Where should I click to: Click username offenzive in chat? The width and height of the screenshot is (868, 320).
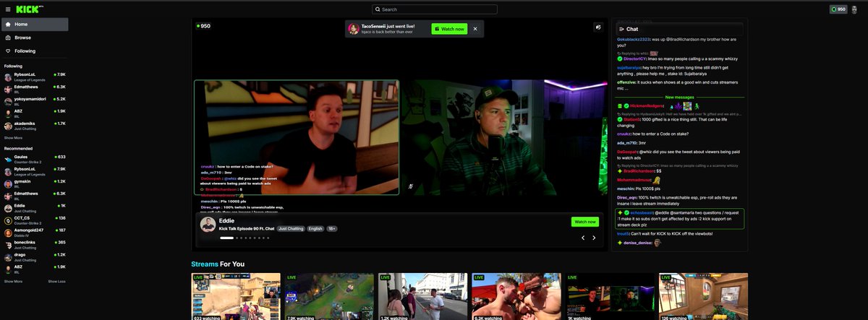pyautogui.click(x=626, y=82)
